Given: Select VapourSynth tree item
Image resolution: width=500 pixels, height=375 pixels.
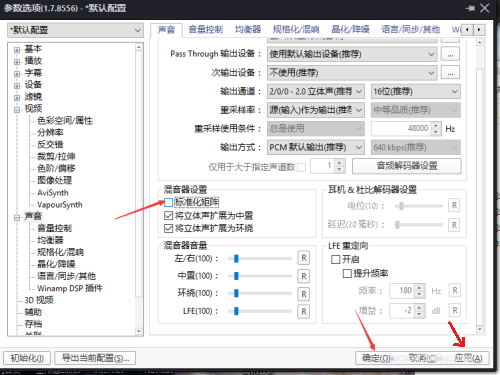Looking at the screenshot, I should (60, 205).
